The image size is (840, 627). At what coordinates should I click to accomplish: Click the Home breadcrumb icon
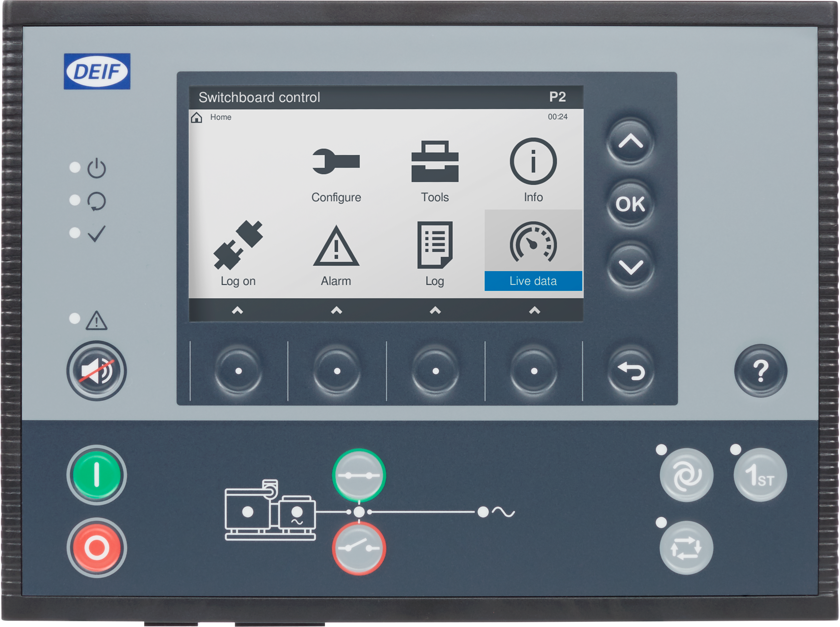(197, 117)
